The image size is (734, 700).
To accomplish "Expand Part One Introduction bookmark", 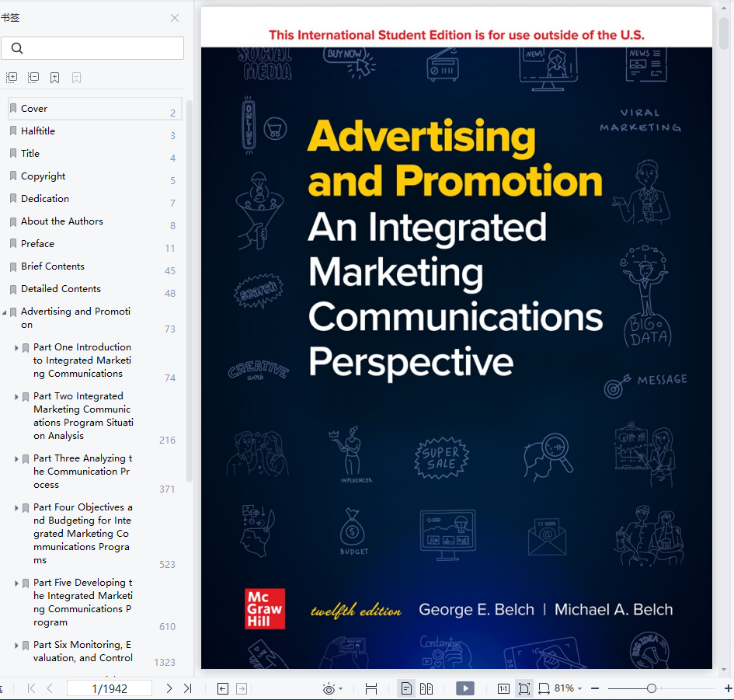I will (16, 348).
